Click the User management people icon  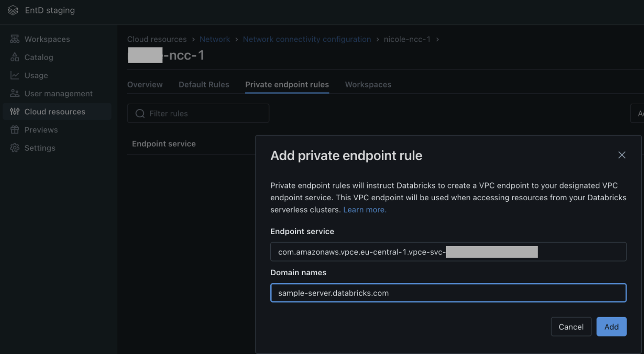15,94
